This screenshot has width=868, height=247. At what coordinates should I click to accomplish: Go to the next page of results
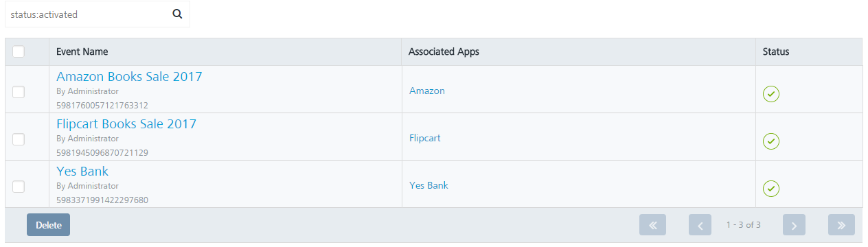coord(794,225)
